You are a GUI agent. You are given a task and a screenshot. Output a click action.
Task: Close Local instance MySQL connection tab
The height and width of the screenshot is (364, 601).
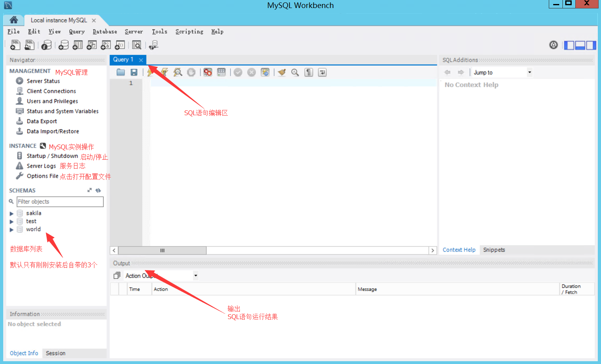pyautogui.click(x=94, y=20)
